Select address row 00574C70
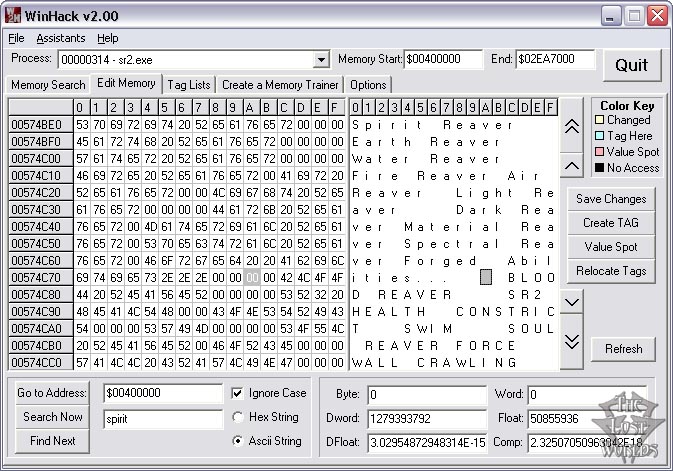Viewport: 673px width, 471px height. (x=41, y=277)
